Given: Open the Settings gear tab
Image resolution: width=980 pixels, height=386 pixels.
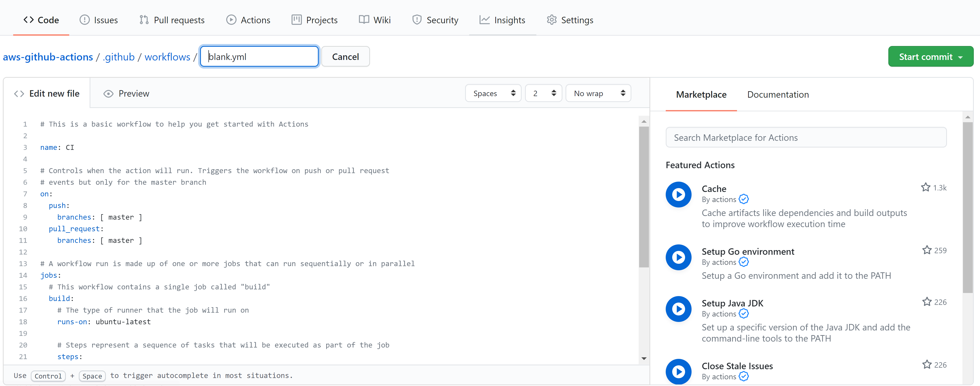Looking at the screenshot, I should [569, 20].
